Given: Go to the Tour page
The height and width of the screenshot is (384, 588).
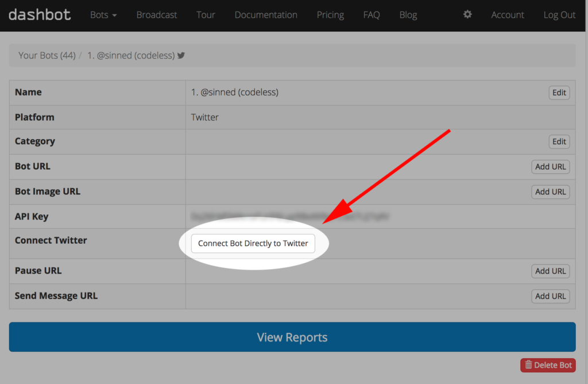Looking at the screenshot, I should pos(206,15).
